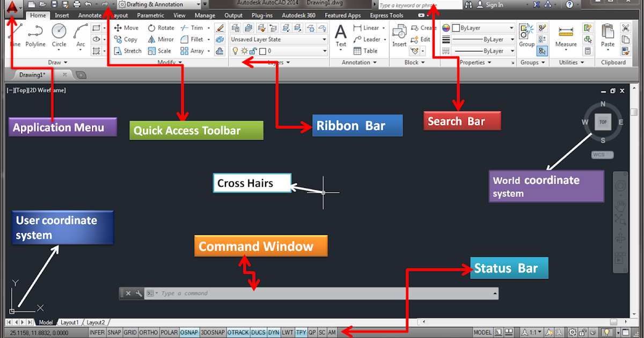Expand the Annotation panel
This screenshot has height=338, width=644.
[x=359, y=63]
